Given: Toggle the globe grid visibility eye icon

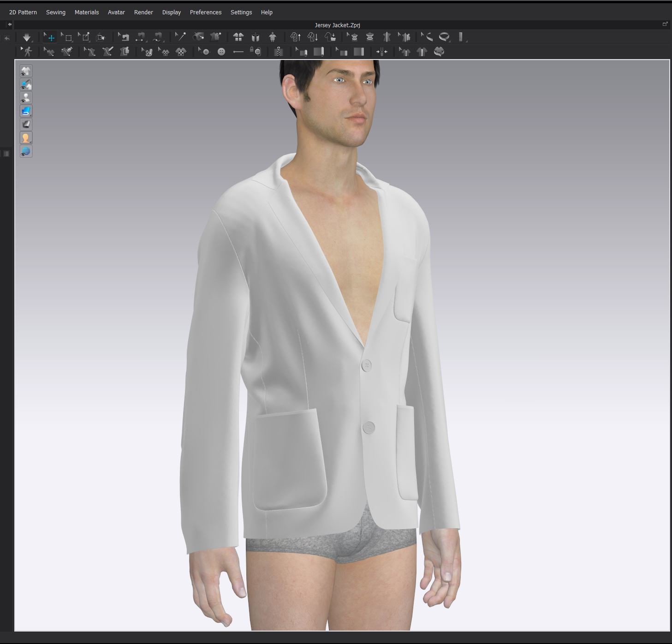Looking at the screenshot, I should 26,151.
